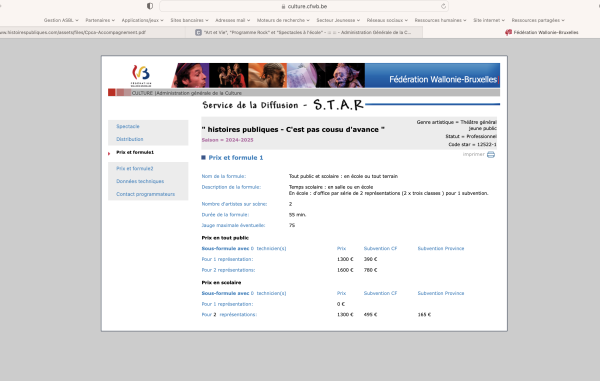The image size is (600, 381).
Task: Open the Spectacle sidebar link
Action: click(x=128, y=126)
